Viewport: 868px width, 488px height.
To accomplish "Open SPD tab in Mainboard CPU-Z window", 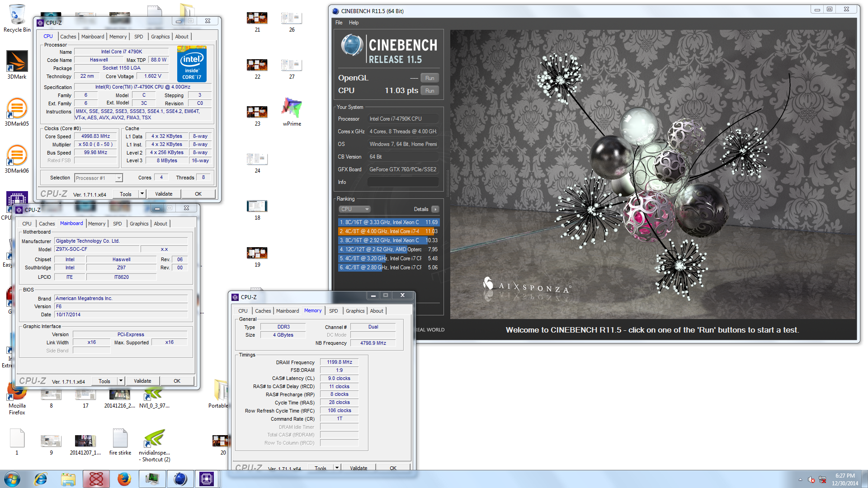I will pyautogui.click(x=118, y=224).
